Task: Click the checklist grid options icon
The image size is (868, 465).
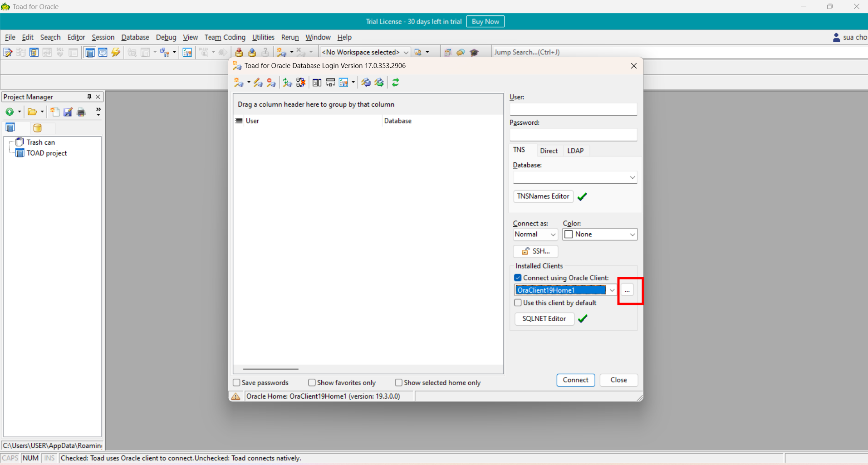Action: point(343,82)
